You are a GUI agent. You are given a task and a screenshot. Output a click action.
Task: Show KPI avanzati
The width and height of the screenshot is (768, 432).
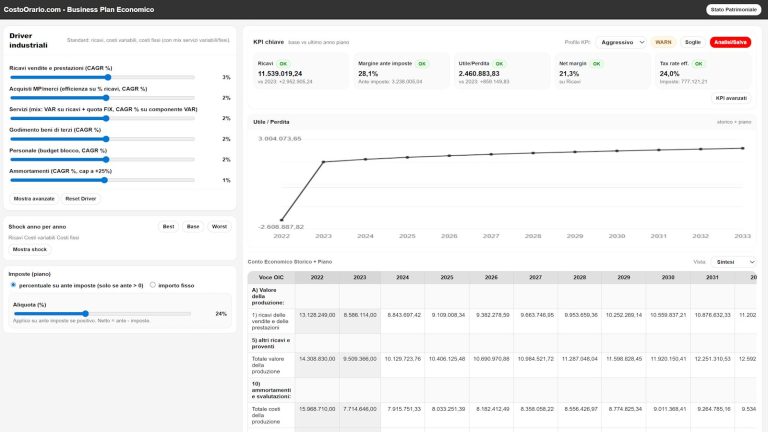(x=730, y=98)
